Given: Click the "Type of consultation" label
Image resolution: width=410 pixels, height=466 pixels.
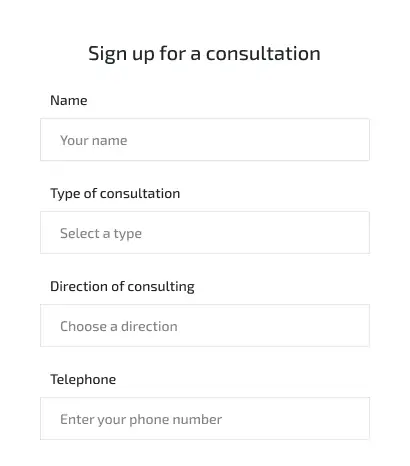Looking at the screenshot, I should point(115,194).
